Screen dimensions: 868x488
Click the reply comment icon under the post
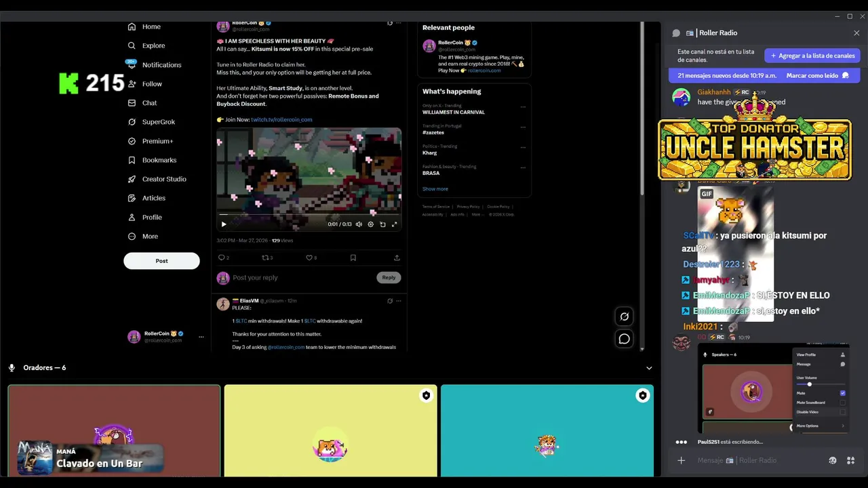click(x=221, y=258)
